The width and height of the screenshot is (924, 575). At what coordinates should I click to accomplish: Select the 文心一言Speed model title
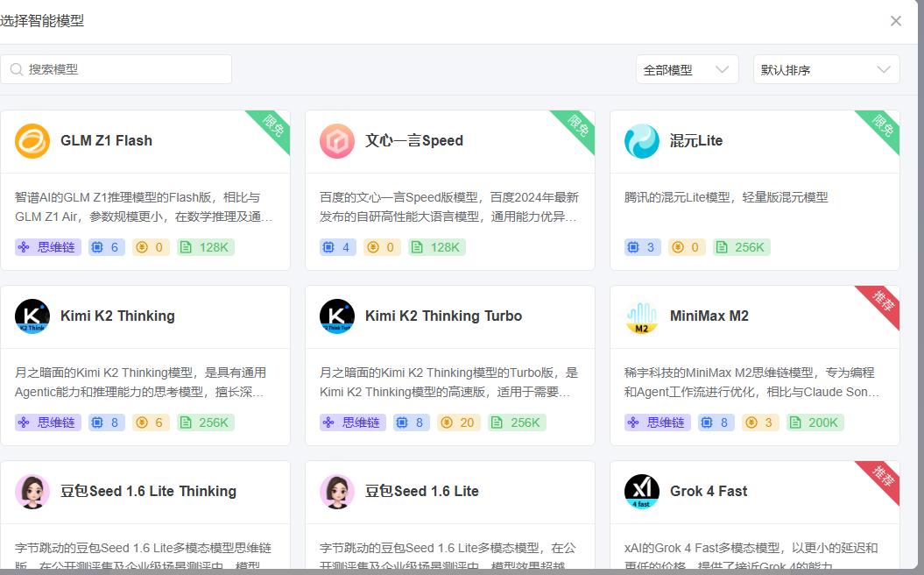pos(414,141)
